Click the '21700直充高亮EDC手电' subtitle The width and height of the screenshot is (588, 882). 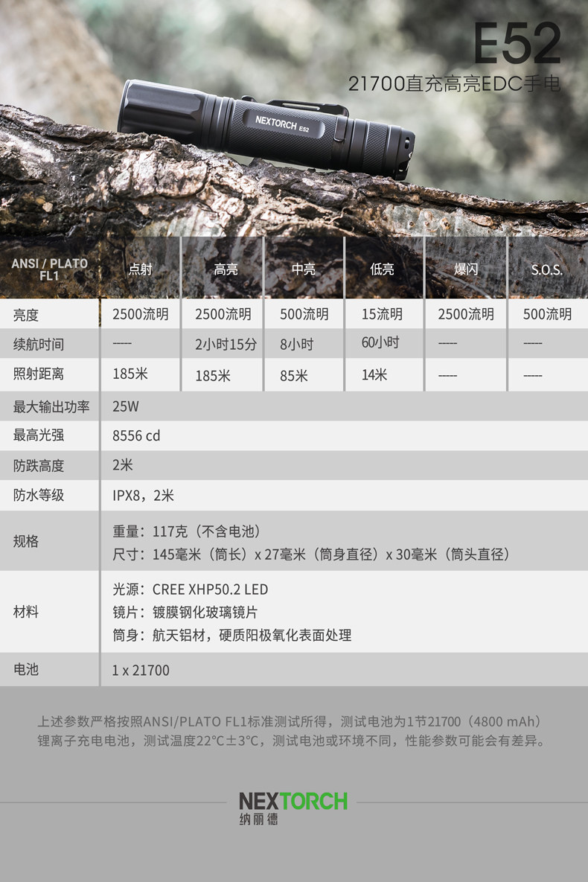click(x=454, y=84)
